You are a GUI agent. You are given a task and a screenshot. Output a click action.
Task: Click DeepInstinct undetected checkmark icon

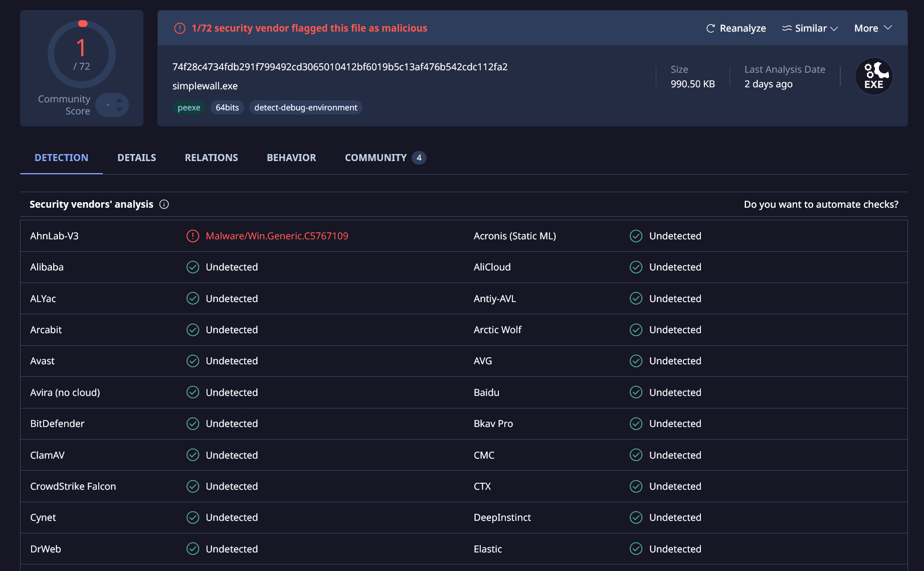point(636,517)
